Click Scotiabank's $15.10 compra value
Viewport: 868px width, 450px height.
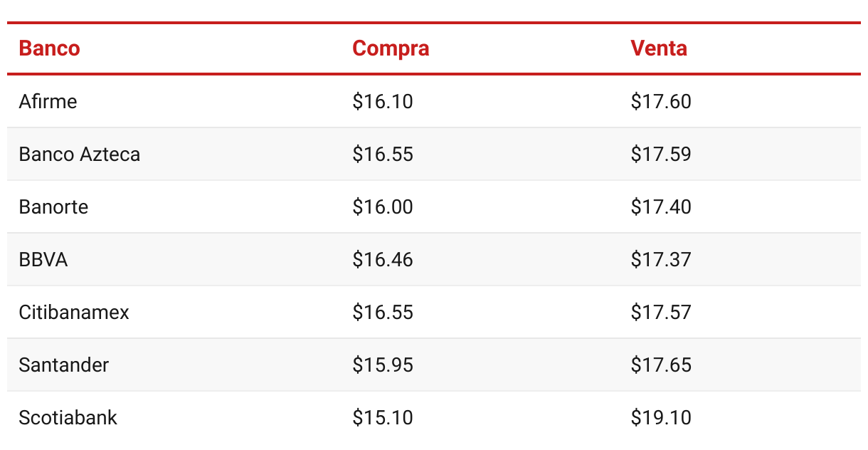coord(383,417)
